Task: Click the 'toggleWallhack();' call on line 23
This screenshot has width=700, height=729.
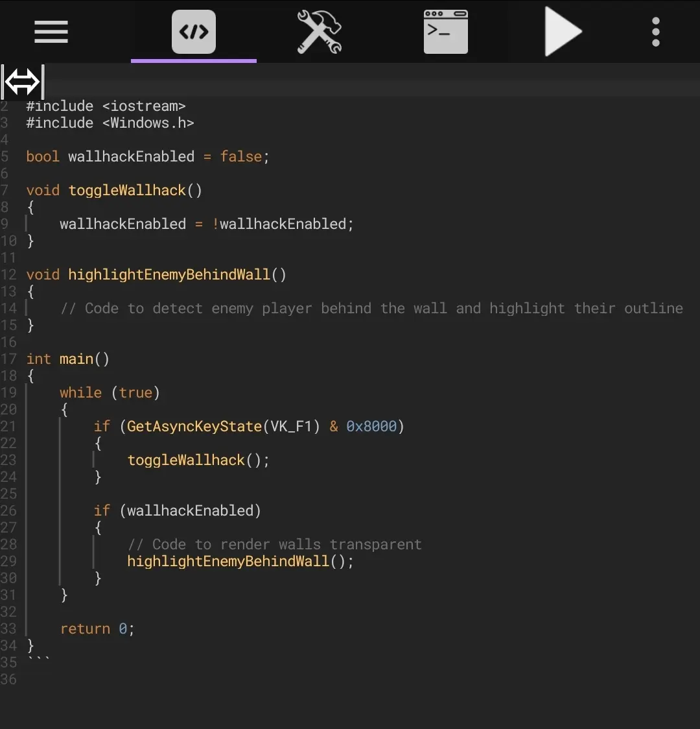Action: click(198, 460)
